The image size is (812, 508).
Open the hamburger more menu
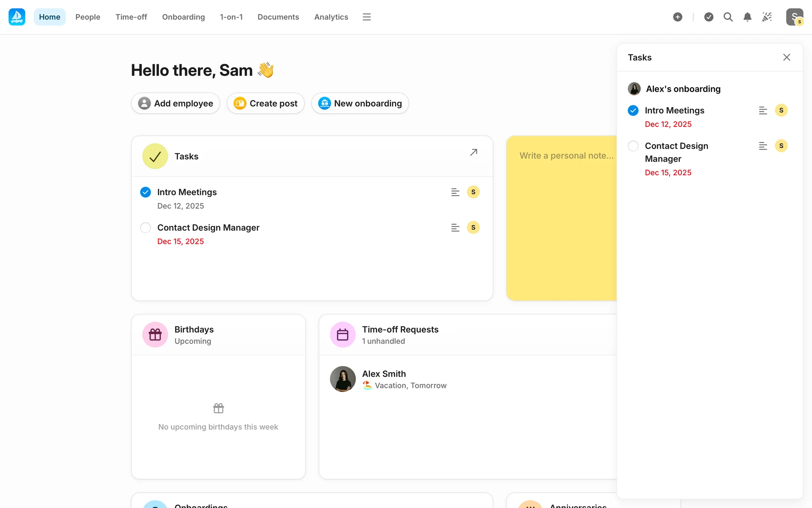click(367, 17)
